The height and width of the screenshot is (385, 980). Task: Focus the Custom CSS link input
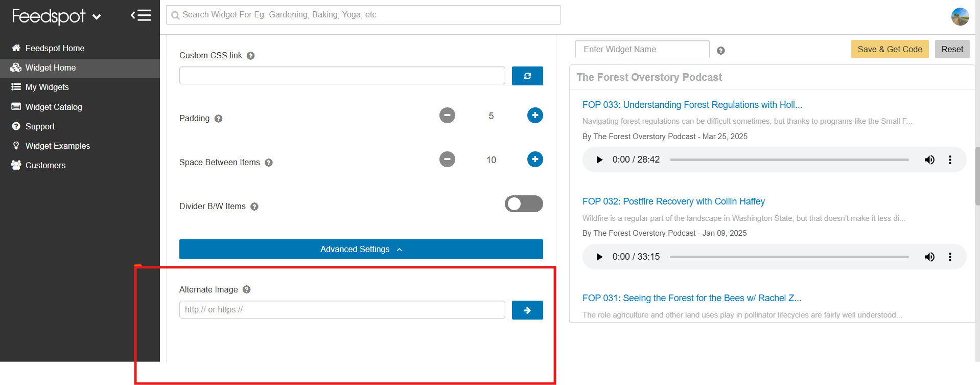342,76
